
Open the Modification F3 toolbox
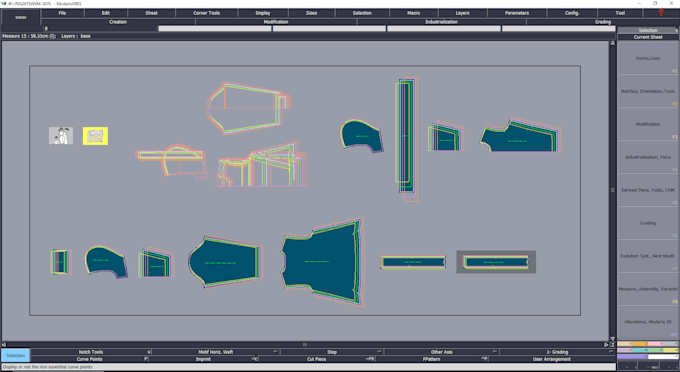pyautogui.click(x=648, y=124)
